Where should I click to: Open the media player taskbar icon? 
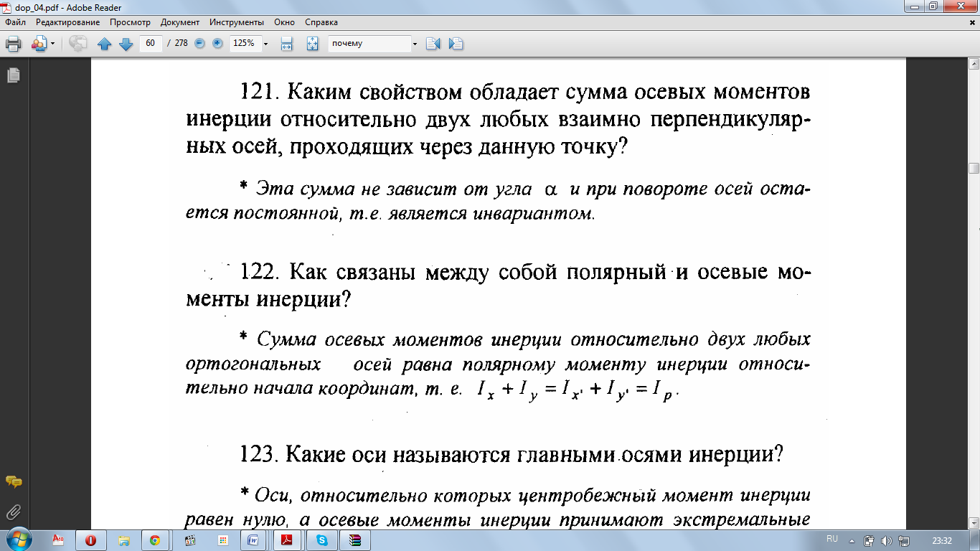[x=190, y=540]
